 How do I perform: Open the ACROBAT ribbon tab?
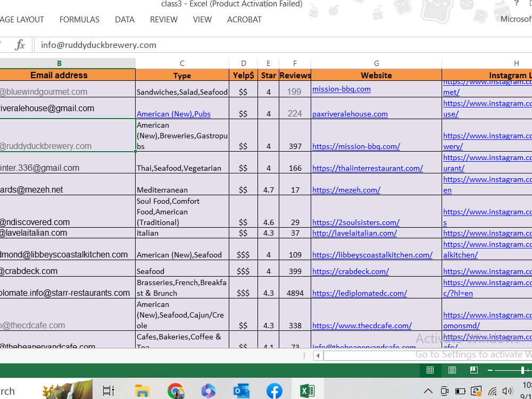click(244, 20)
